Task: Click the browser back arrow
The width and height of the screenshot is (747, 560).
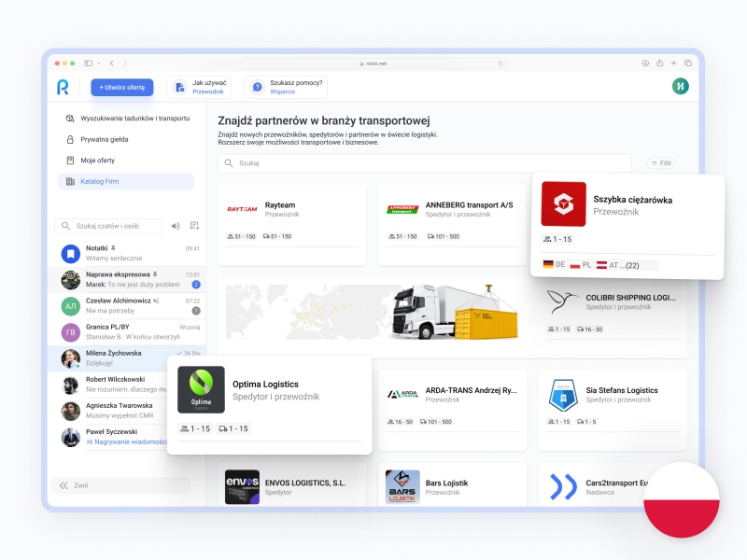Action: [111, 63]
